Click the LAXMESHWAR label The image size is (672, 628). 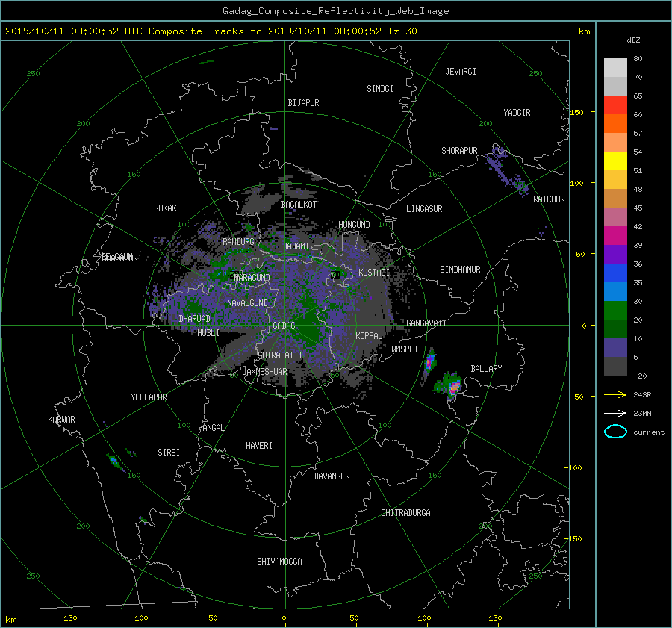264,372
